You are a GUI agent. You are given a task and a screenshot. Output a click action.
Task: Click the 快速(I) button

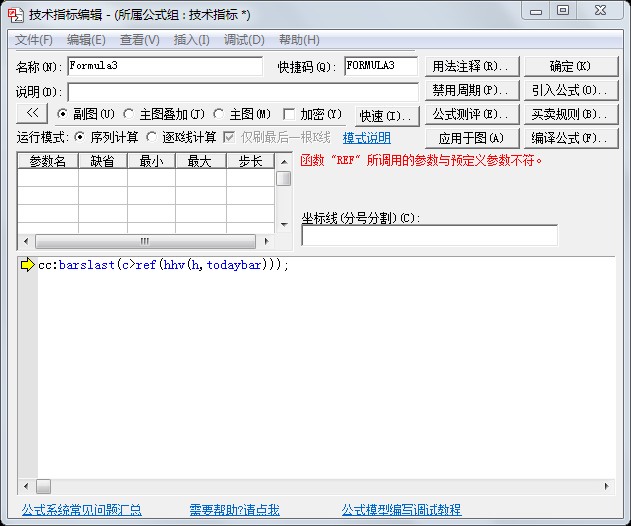387,116
